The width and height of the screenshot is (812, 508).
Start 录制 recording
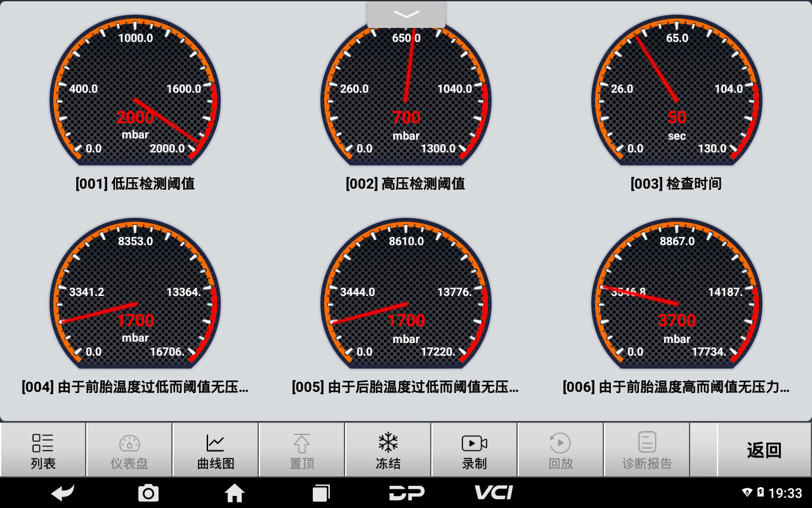pyautogui.click(x=475, y=450)
